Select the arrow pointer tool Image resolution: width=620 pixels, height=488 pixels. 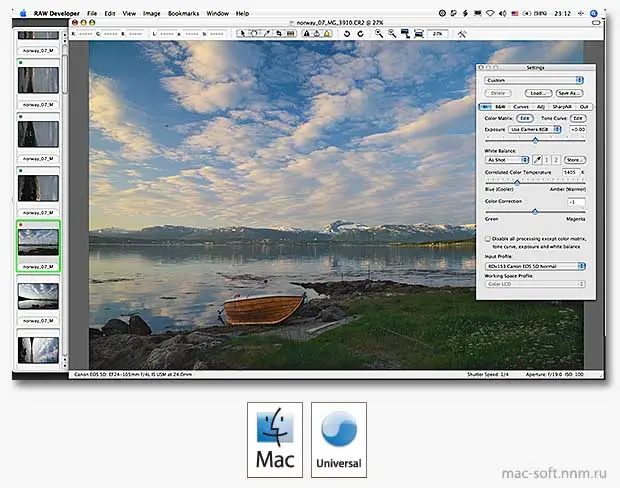pos(241,33)
